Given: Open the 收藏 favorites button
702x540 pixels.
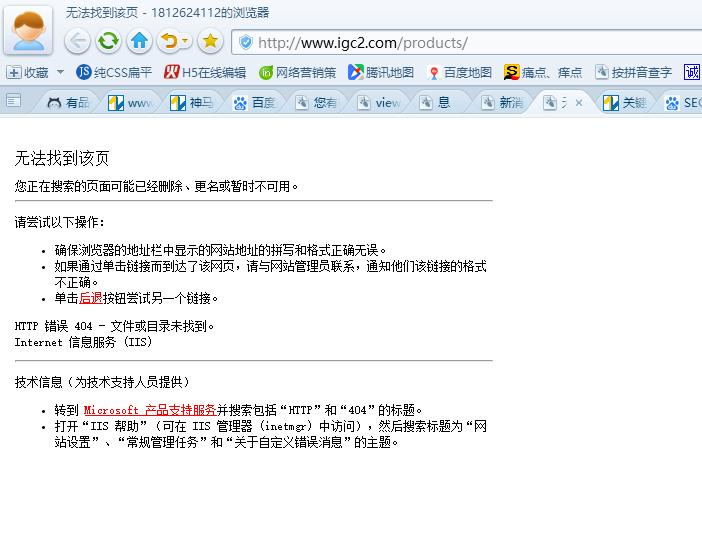Looking at the screenshot, I should click(x=27, y=72).
